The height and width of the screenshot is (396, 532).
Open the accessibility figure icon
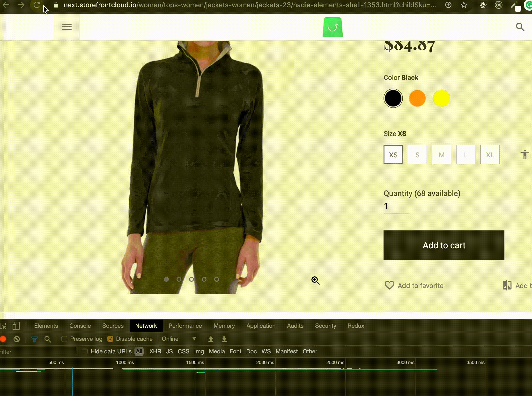[525, 154]
